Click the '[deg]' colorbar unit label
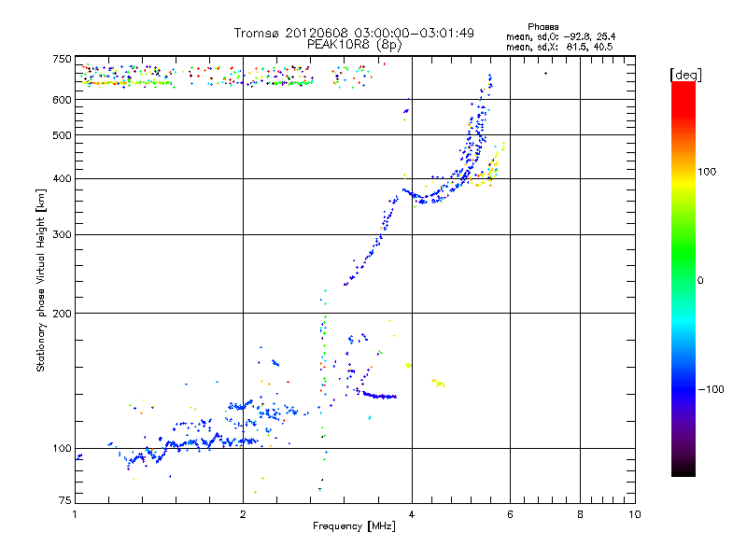Screen dimensions: 747x560 (685, 75)
